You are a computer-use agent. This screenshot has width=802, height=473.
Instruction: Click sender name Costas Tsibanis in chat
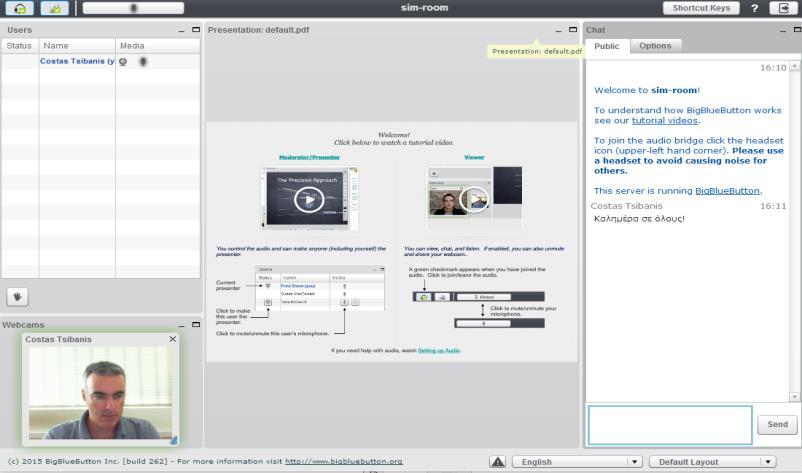[626, 206]
